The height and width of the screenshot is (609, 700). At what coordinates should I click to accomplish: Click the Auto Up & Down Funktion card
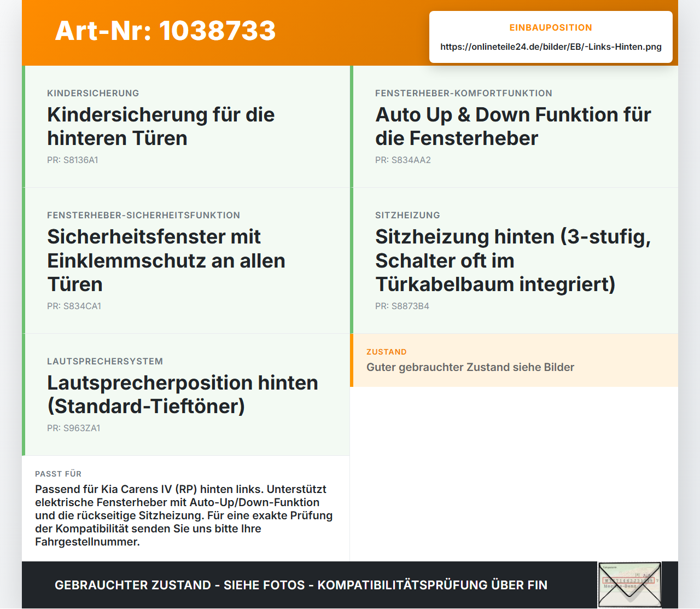(514, 126)
